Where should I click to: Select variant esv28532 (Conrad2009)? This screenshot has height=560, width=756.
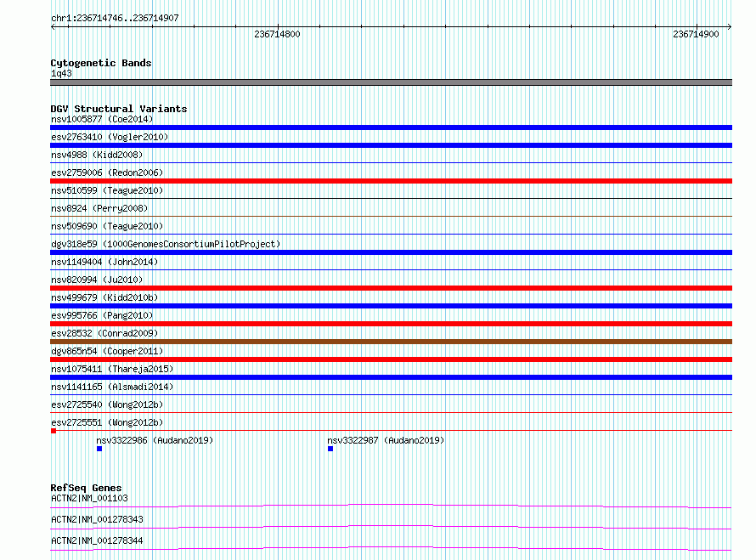coord(104,333)
